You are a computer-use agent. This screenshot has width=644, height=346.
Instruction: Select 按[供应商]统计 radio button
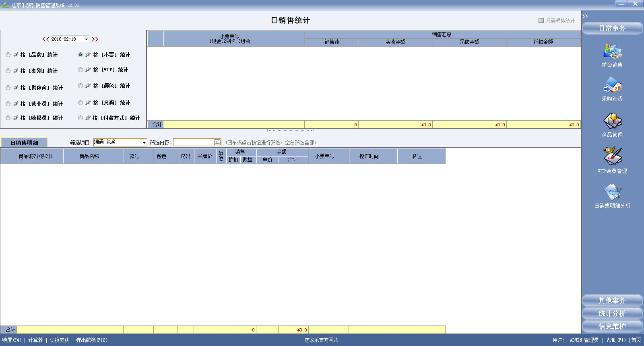pyautogui.click(x=8, y=88)
